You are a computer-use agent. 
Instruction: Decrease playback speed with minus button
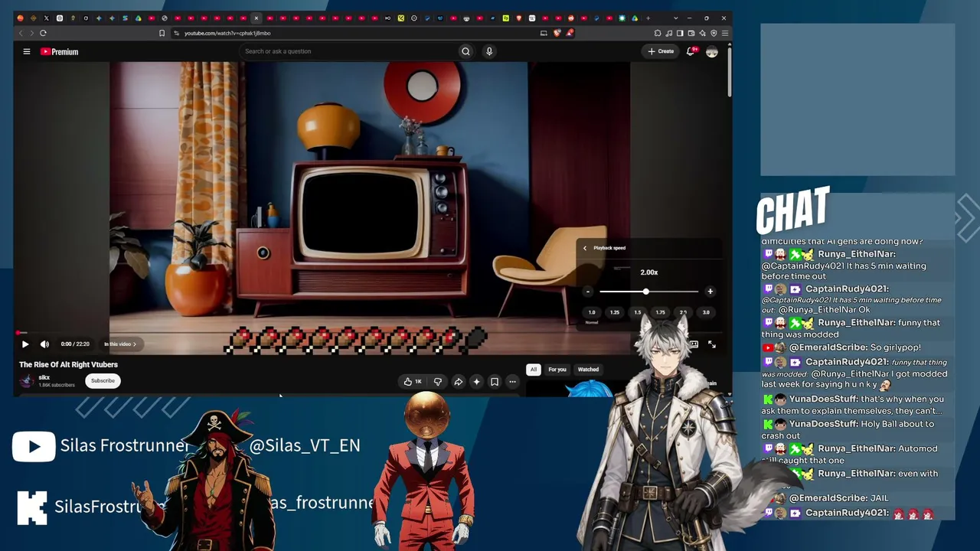pos(588,292)
